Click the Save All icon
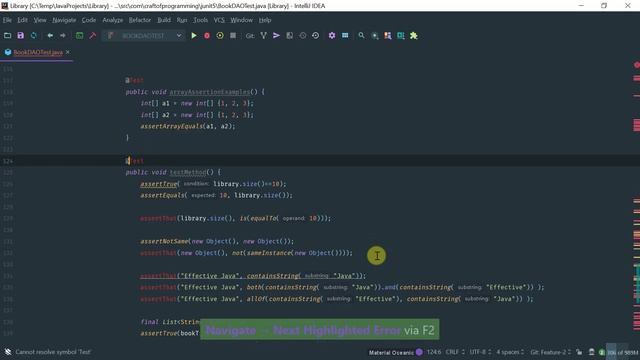640x360 pixels. click(x=20, y=36)
